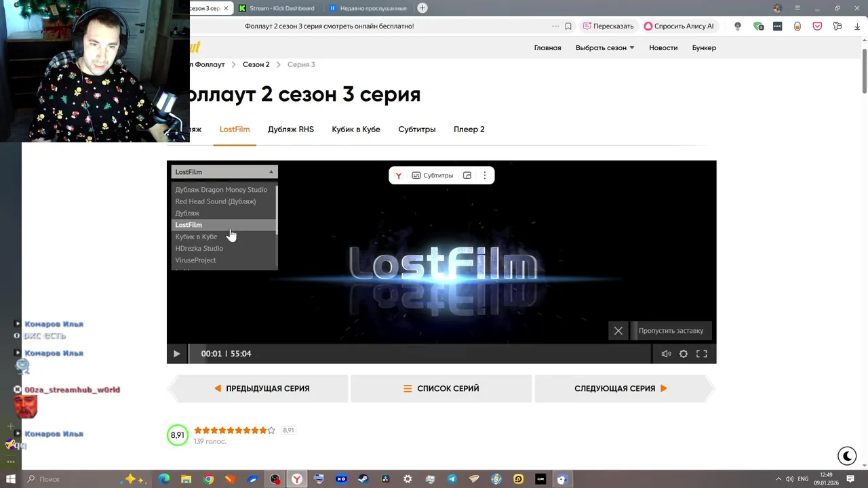Open Steam from taskbar
868x488 pixels.
363,479
